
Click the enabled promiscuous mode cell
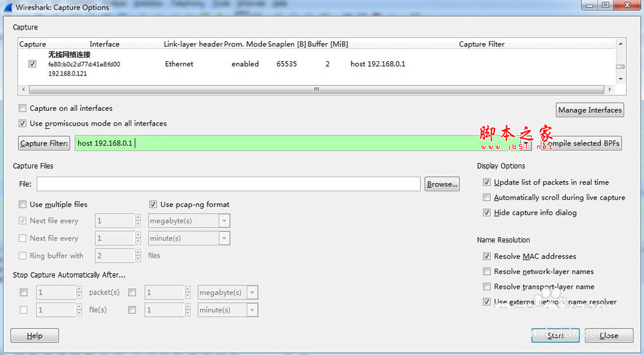click(x=245, y=64)
